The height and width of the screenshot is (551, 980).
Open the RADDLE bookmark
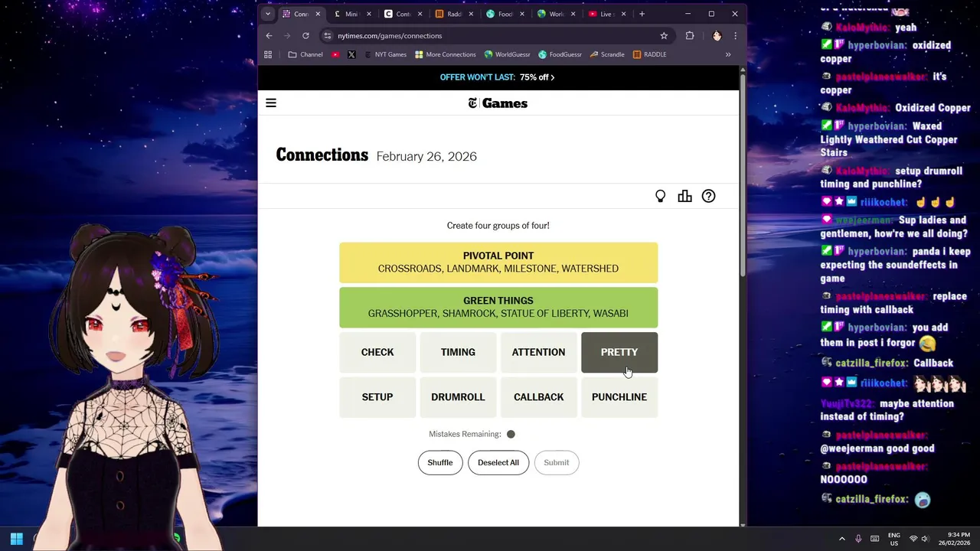(650, 54)
